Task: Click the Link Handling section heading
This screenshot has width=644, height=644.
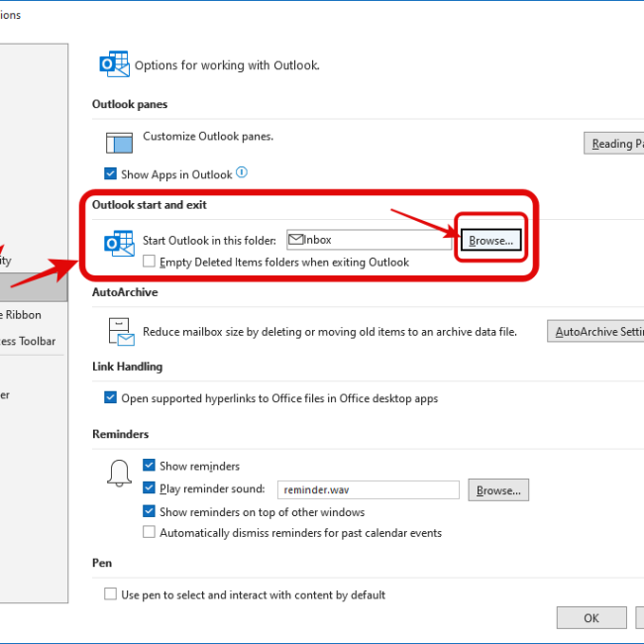Action: point(128,367)
